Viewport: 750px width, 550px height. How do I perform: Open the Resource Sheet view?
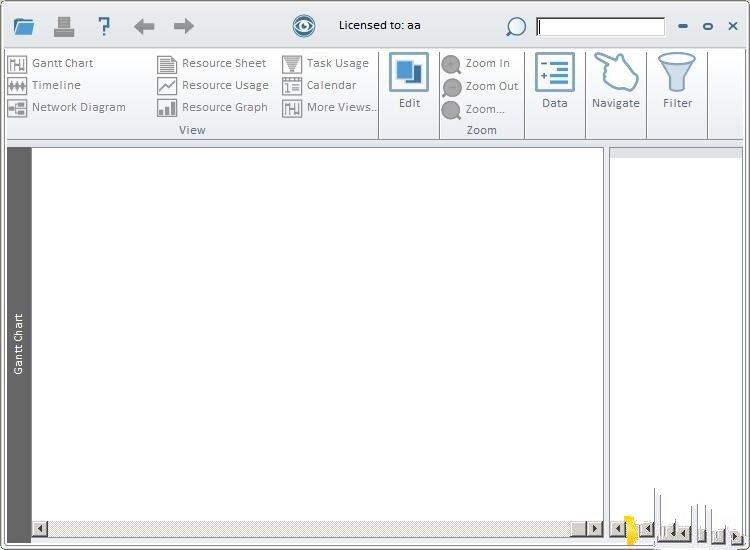212,63
